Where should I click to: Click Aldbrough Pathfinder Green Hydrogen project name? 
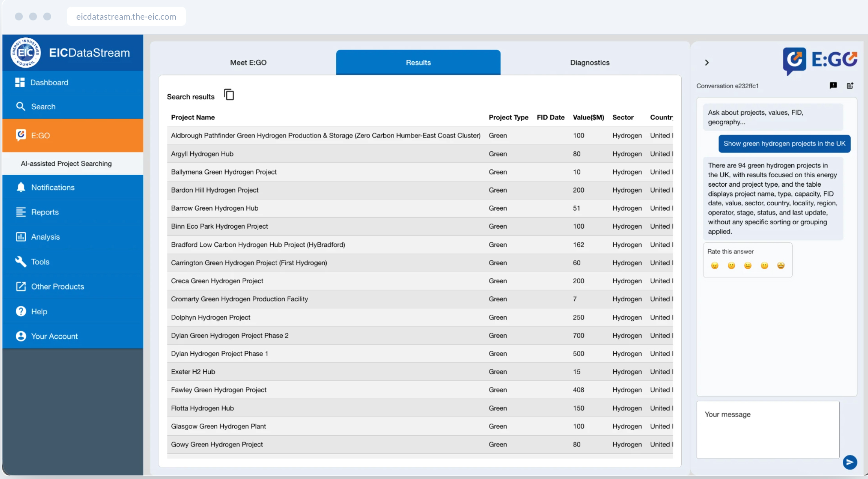coord(325,135)
